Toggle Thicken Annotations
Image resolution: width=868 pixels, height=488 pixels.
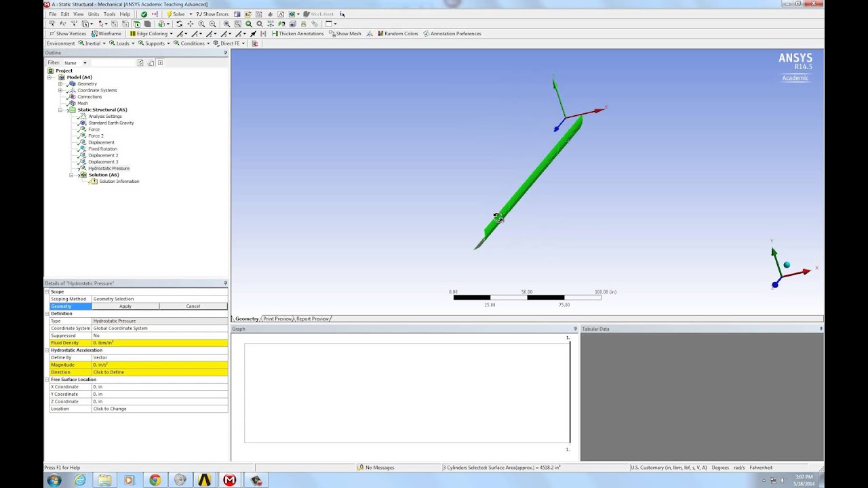click(x=298, y=33)
